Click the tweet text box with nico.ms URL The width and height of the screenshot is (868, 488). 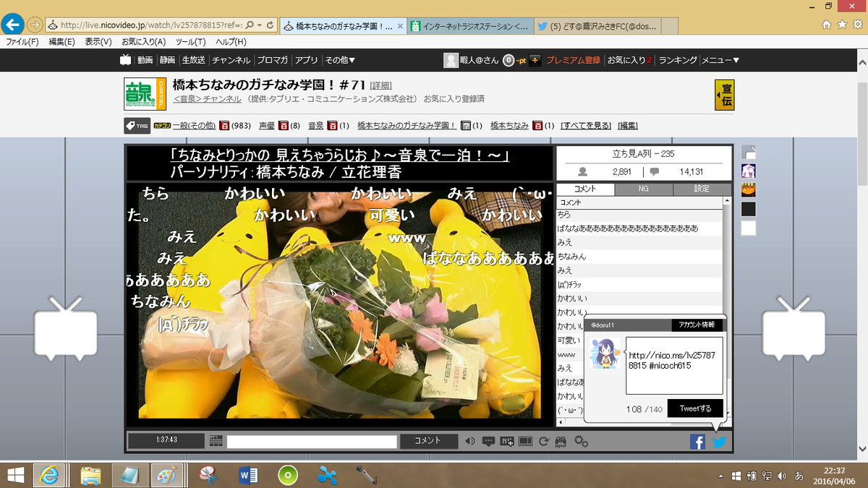674,365
